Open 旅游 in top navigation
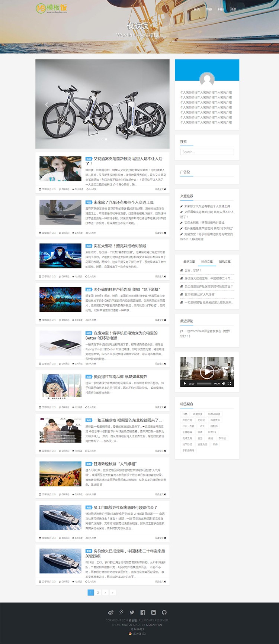 [209, 9]
